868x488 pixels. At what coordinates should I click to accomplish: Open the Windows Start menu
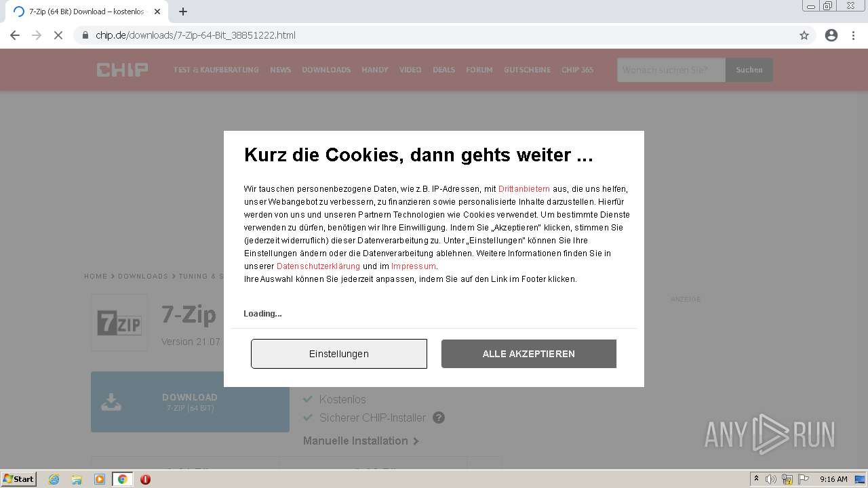pyautogui.click(x=18, y=479)
